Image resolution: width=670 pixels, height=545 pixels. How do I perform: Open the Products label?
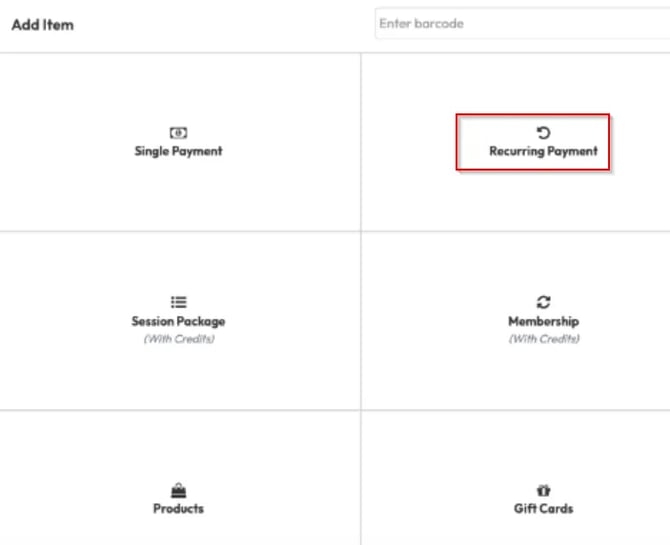178,509
